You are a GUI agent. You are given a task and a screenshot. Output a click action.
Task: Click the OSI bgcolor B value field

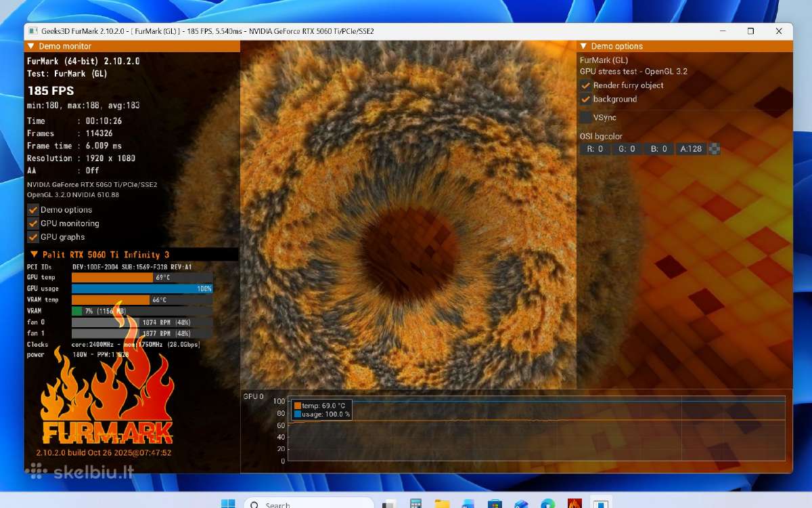[658, 149]
